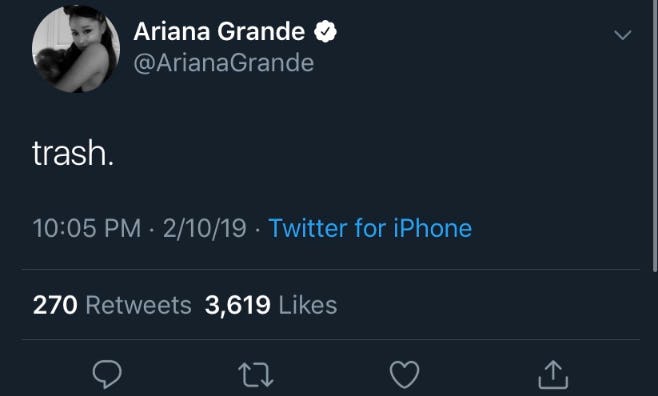Expand the tweet options chevron
The width and height of the screenshot is (658, 396).
[622, 35]
